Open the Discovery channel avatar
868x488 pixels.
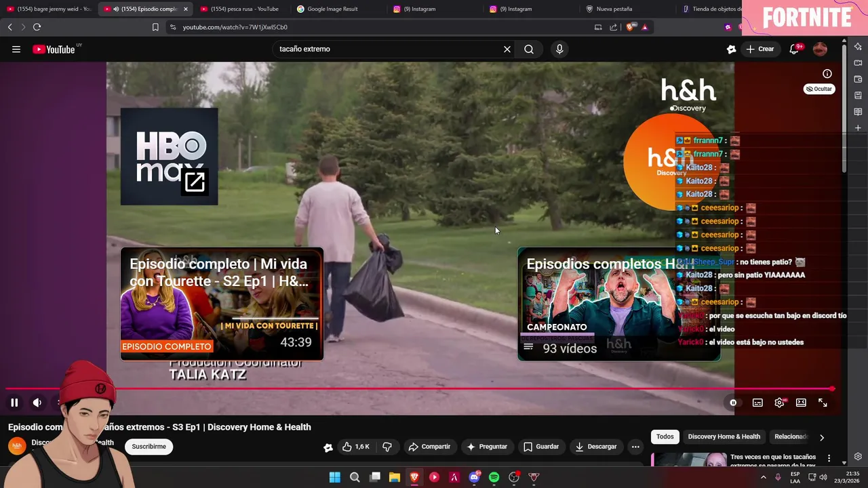pos(17,445)
